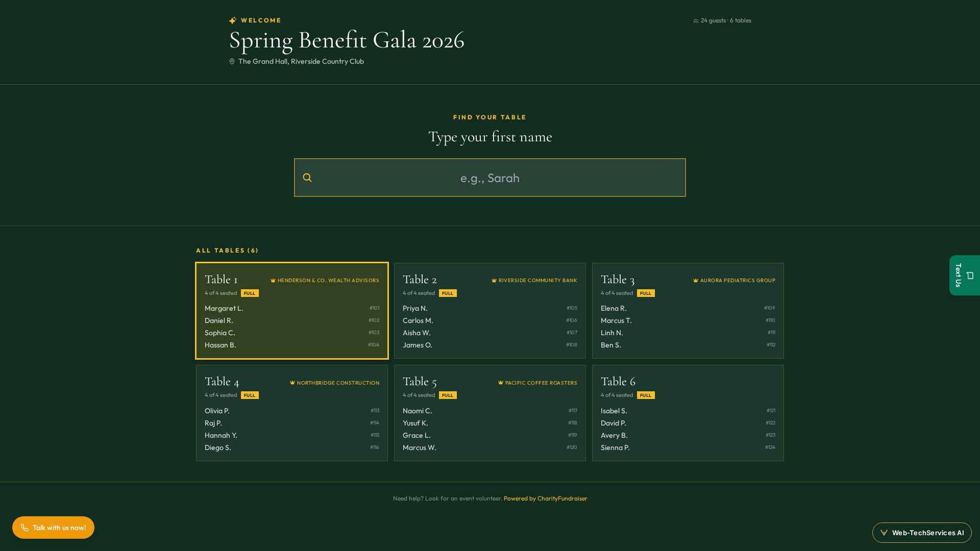980x551 pixels.
Task: Click the Web-TechServices AI logo icon
Action: [884, 533]
